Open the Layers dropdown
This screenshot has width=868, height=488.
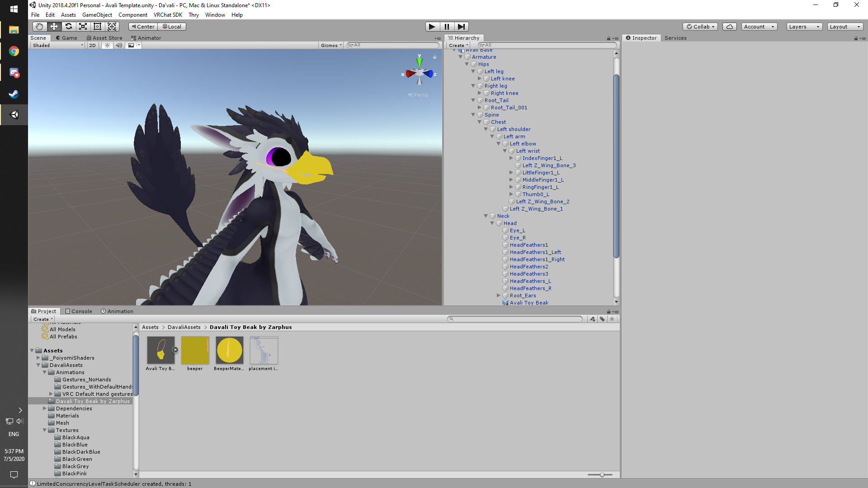[x=804, y=27]
